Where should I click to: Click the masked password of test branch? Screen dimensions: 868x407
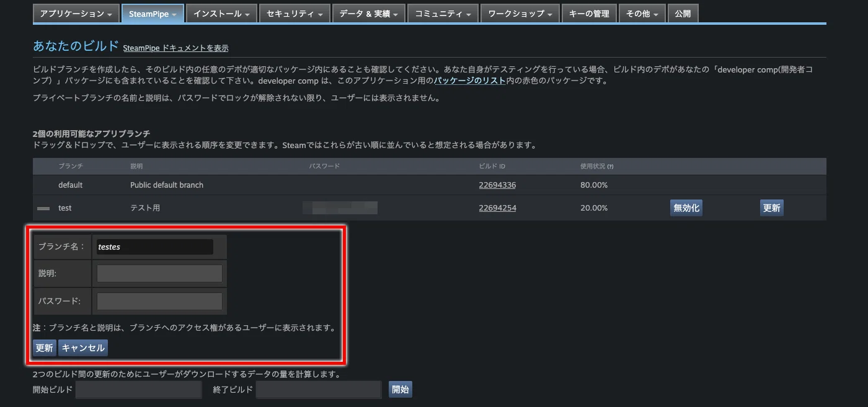[x=340, y=208]
